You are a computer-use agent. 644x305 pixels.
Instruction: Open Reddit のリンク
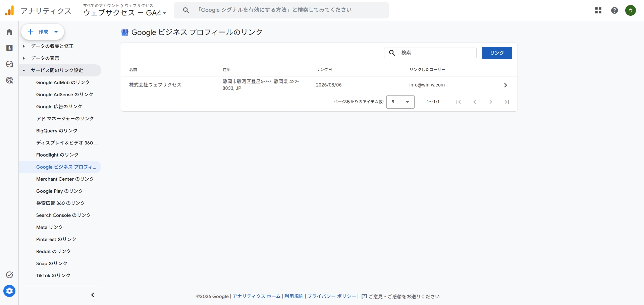click(54, 251)
